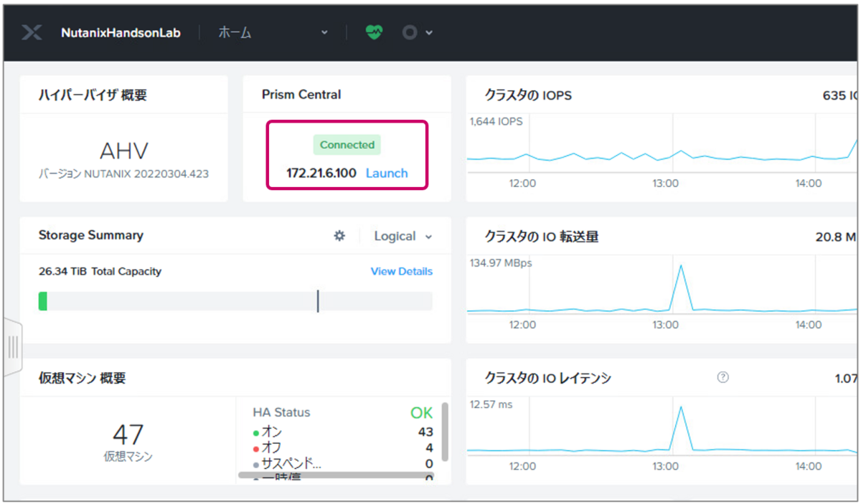Launch Prism Central via Launch link
Viewport: 861px width, 504px height.
(387, 173)
